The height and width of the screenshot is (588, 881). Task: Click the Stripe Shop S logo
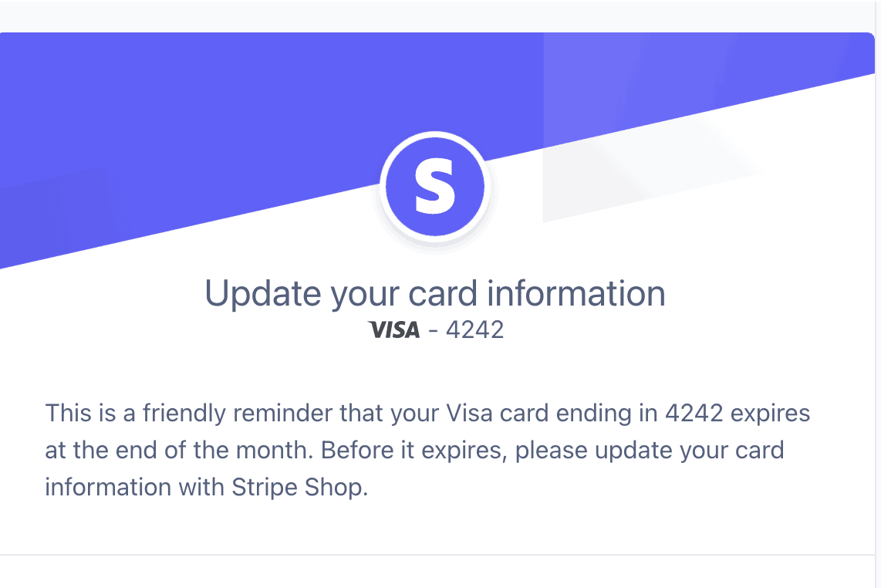pyautogui.click(x=434, y=187)
